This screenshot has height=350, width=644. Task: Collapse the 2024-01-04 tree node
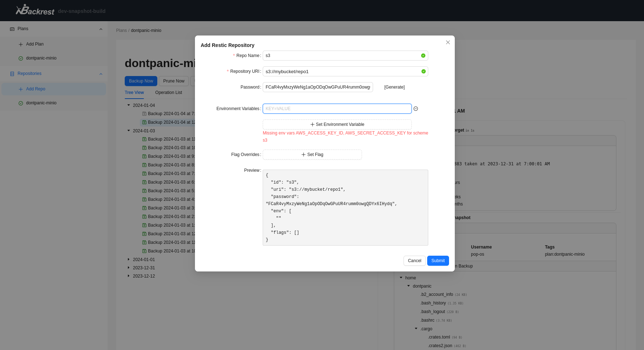[129, 105]
